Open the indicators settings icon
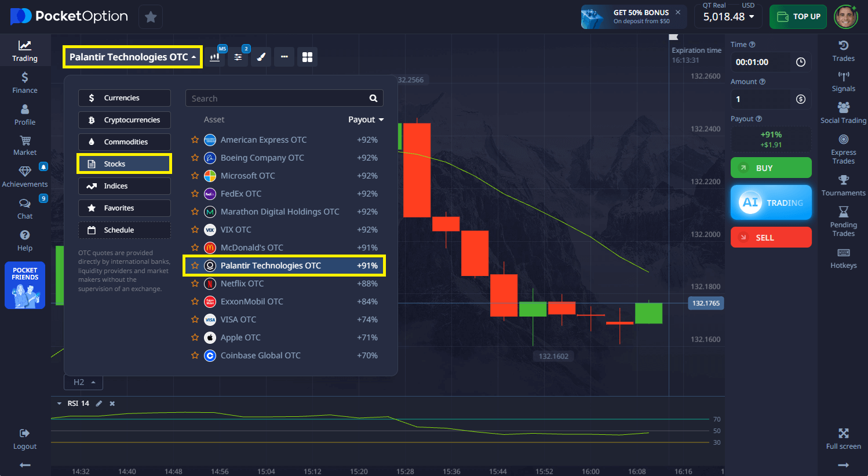 click(x=238, y=57)
